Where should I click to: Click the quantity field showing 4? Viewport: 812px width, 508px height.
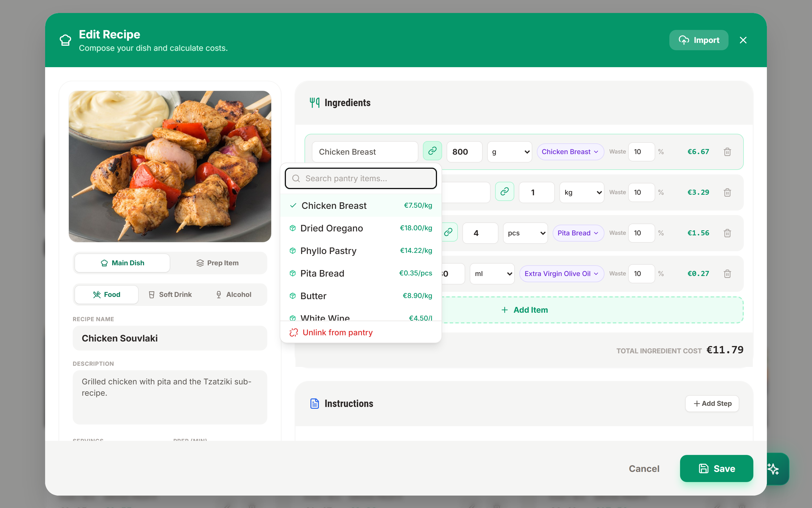[480, 233]
